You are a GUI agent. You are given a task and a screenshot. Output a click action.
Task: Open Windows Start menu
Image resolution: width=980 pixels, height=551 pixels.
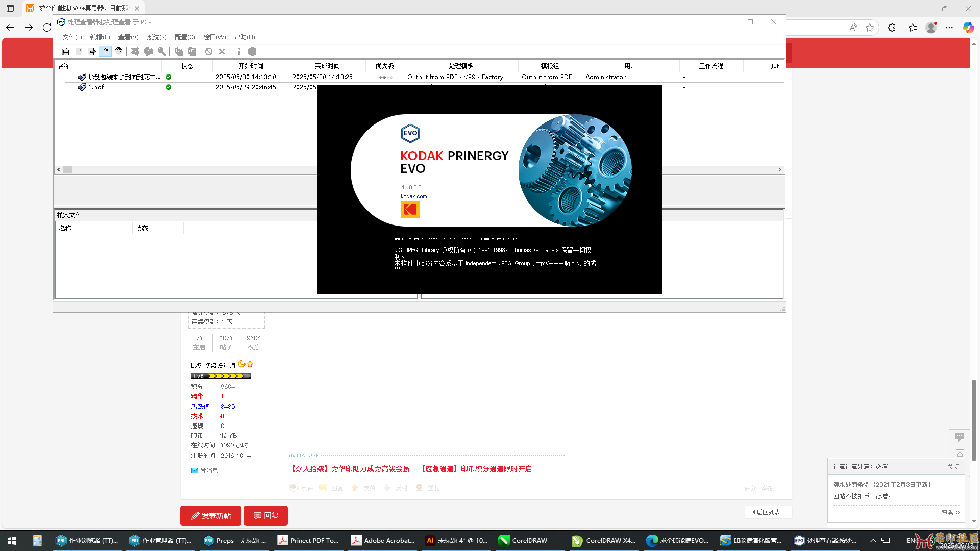pos(12,541)
